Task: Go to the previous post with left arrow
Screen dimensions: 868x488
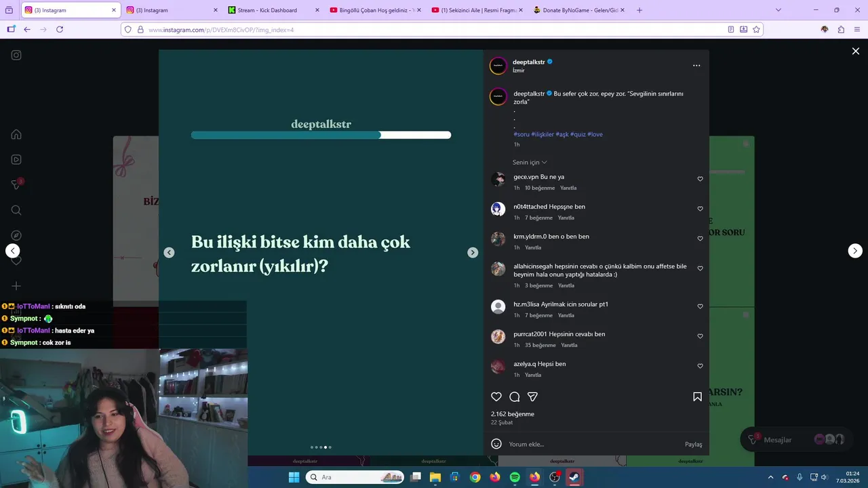Action: [x=13, y=251]
